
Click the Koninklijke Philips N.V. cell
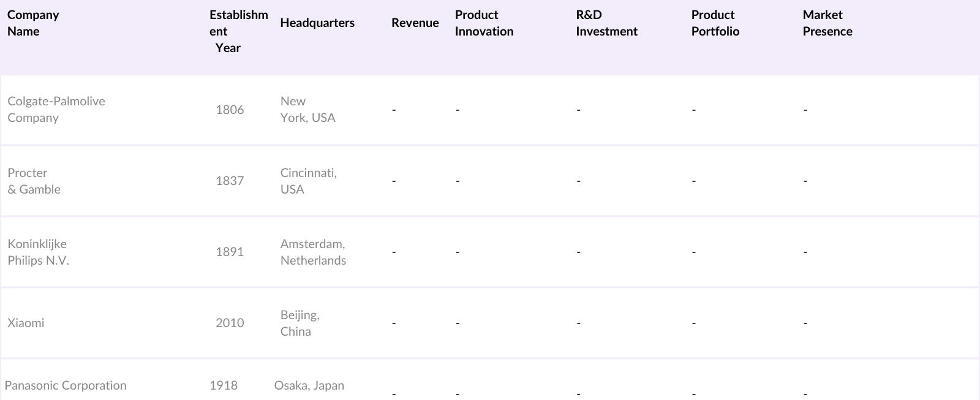click(x=38, y=252)
